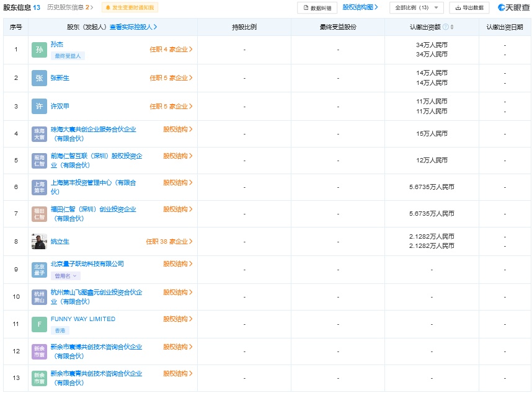Screen dimensions: 532x393
Task: Expand 历史股东信息 section
Action: [71, 7]
